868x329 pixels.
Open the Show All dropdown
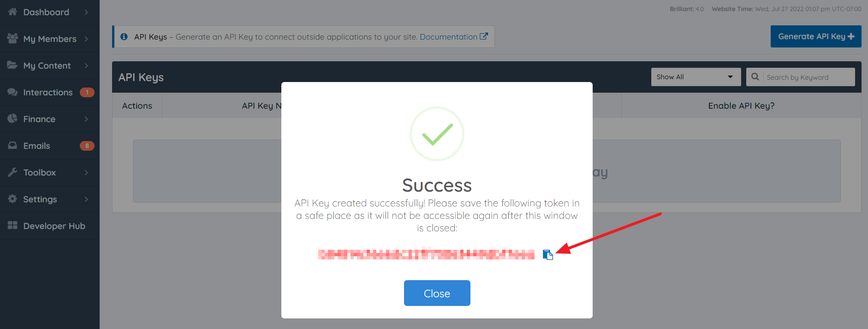click(696, 77)
